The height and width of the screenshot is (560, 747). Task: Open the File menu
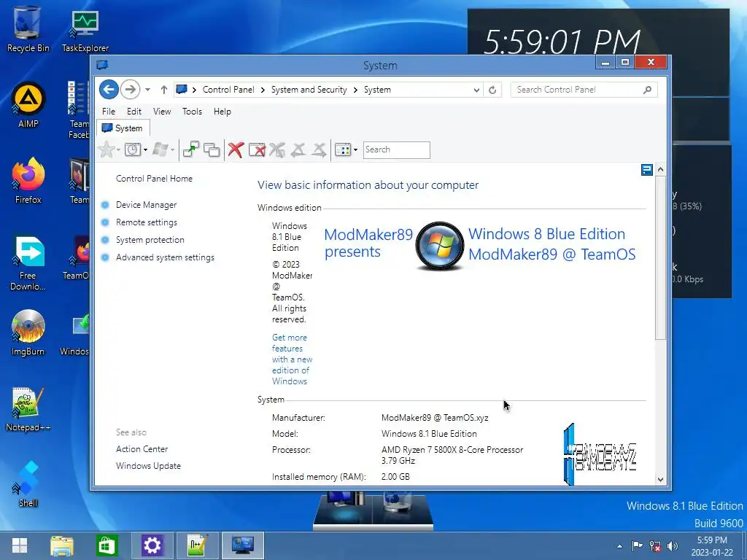(x=109, y=112)
